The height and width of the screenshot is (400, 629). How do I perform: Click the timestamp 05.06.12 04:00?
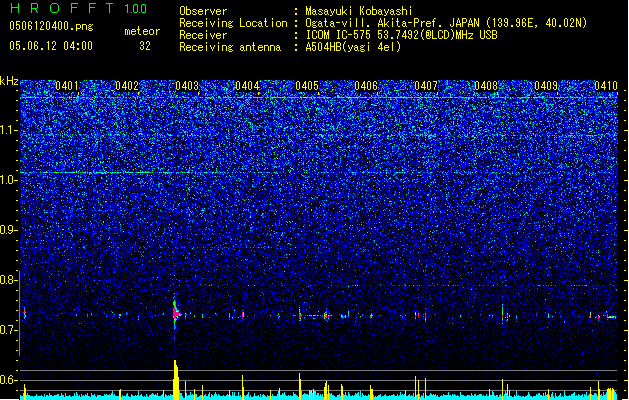tap(51, 46)
